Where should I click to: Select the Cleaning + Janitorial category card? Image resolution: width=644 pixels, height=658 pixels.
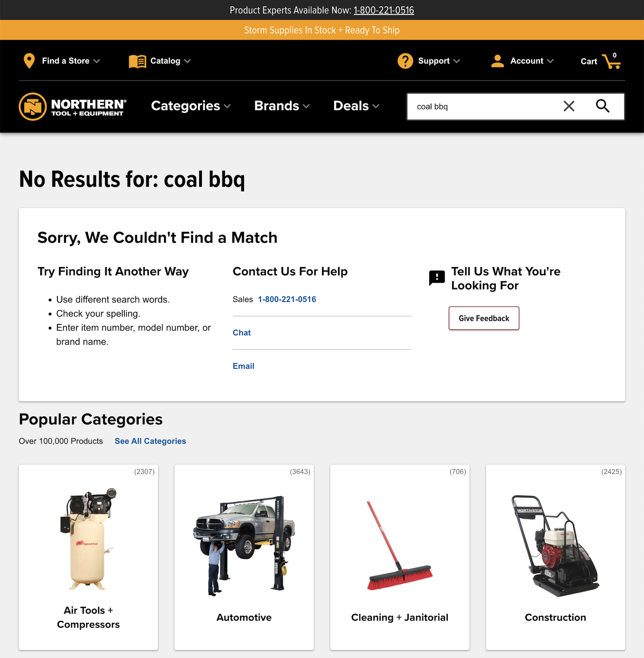tap(400, 557)
